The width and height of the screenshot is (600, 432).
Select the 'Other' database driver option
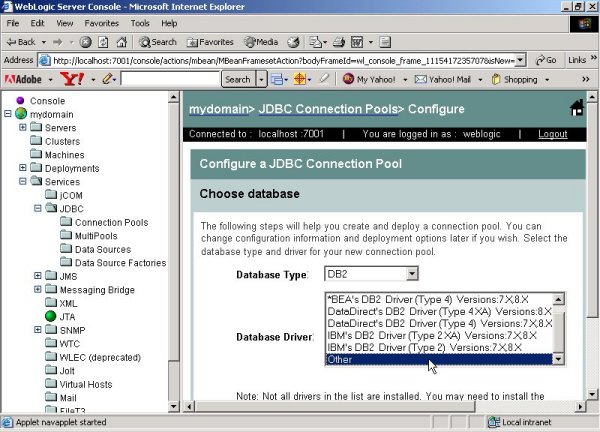coord(439,359)
